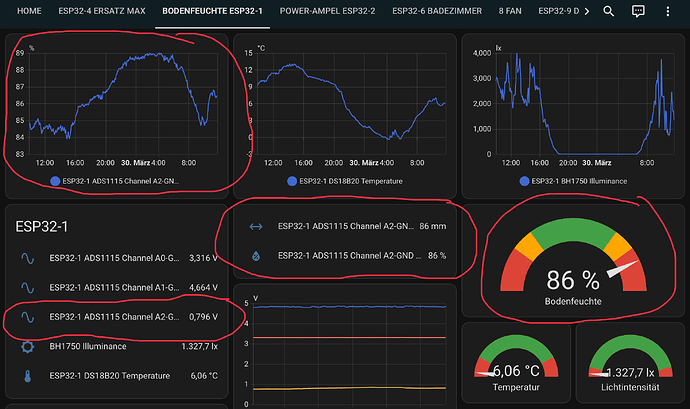Open the Temperatur 6,06 °C gauge card
The width and height of the screenshot is (690, 409).
516,363
